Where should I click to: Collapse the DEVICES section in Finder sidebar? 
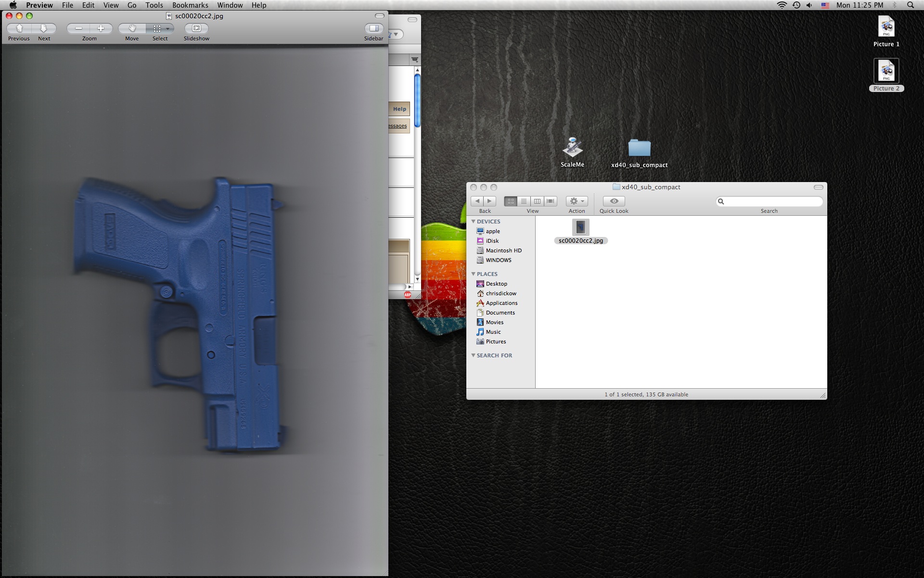[473, 222]
